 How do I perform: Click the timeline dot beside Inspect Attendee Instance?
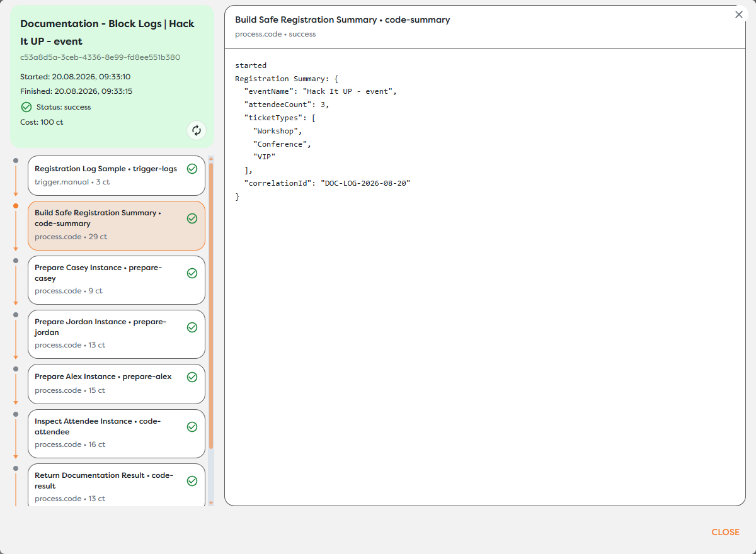pyautogui.click(x=16, y=414)
